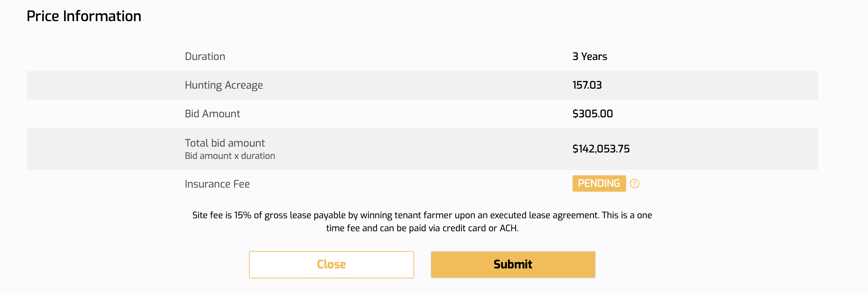The height and width of the screenshot is (294, 868).
Task: Click the PENDING insurance fee badge
Action: pyautogui.click(x=599, y=183)
